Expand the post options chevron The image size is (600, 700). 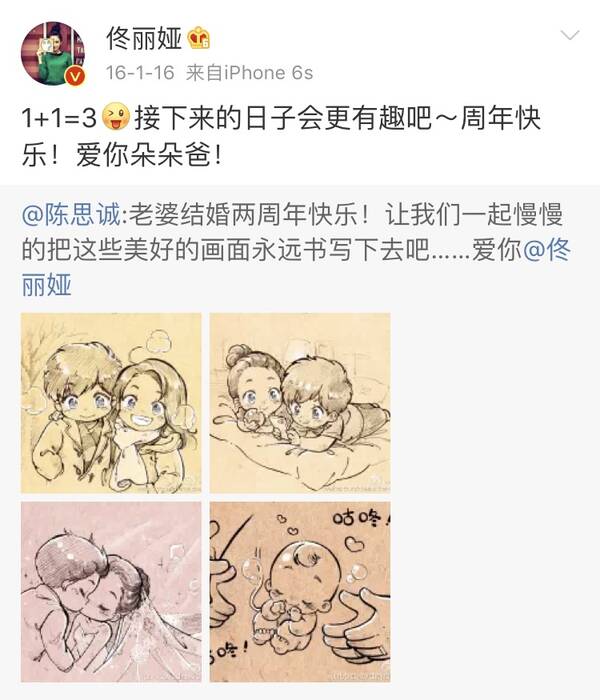pyautogui.click(x=570, y=35)
